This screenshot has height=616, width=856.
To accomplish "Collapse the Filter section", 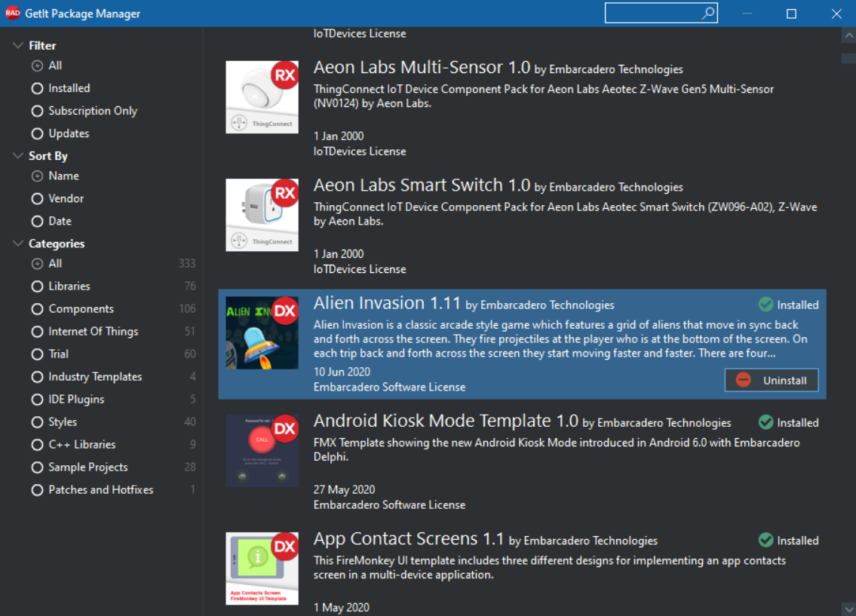I will point(18,45).
